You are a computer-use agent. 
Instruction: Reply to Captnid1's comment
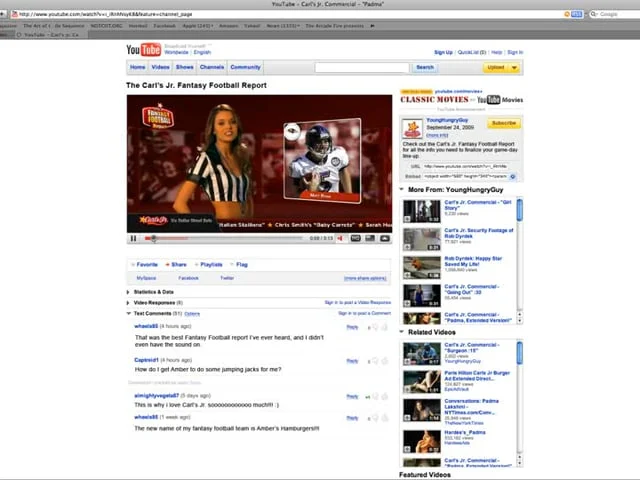point(352,361)
